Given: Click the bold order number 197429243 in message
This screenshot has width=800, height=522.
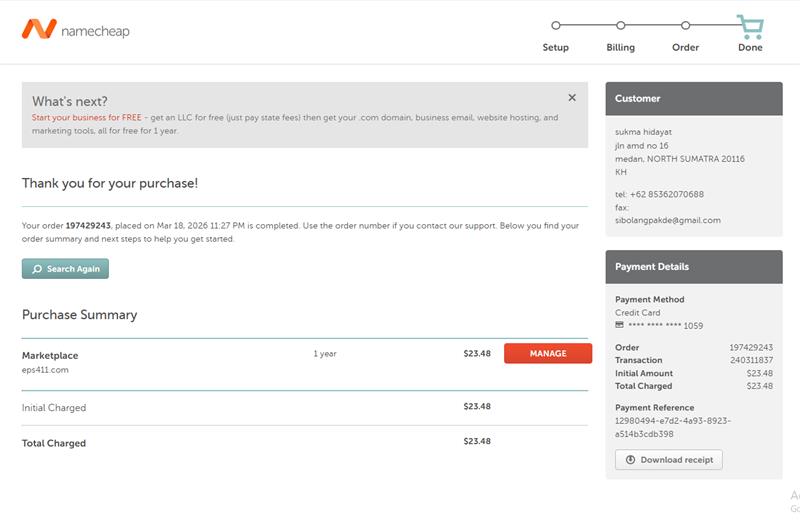Looking at the screenshot, I should coord(95,226).
